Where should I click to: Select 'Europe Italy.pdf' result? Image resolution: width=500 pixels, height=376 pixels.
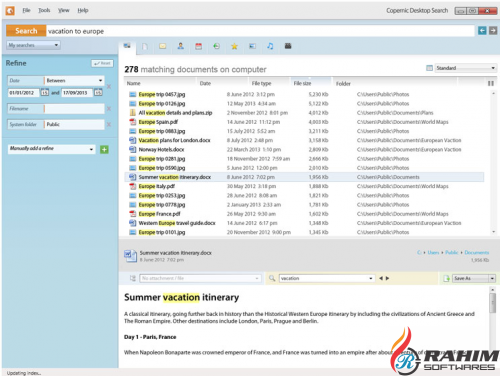157,186
